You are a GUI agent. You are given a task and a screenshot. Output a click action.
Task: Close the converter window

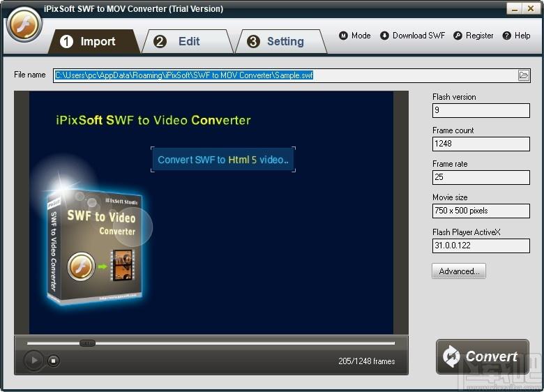point(531,8)
